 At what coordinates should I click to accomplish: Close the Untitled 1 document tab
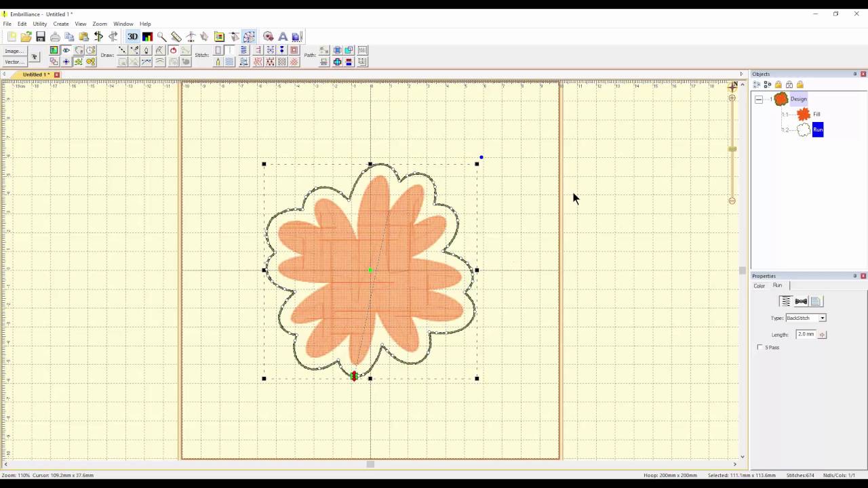click(x=57, y=75)
